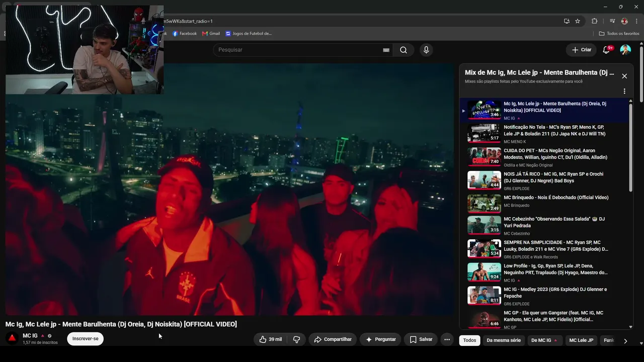Open Chrome three-dot menu
This screenshot has height=362, width=644.
click(636, 21)
